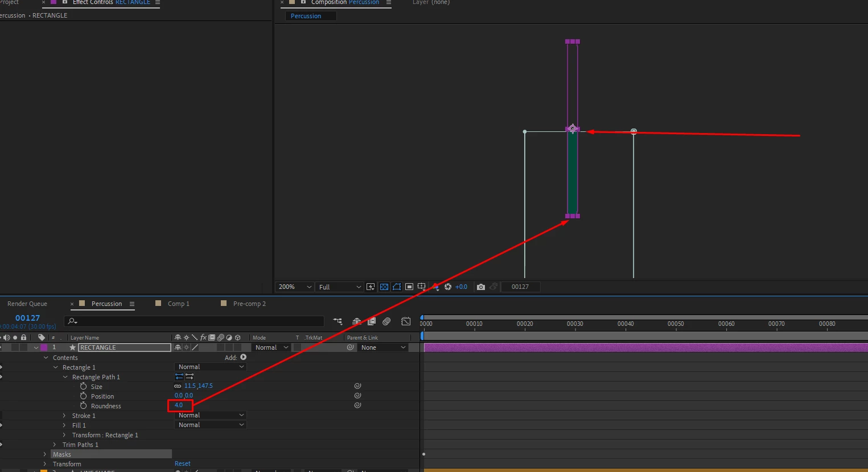
Task: Toggle the Position property stopwatch
Action: point(83,396)
